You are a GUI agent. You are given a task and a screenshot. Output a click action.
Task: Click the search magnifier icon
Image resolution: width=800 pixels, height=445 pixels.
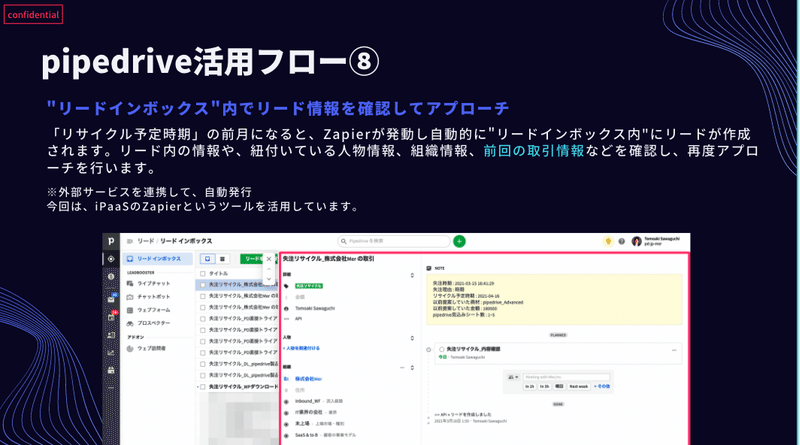(x=344, y=241)
